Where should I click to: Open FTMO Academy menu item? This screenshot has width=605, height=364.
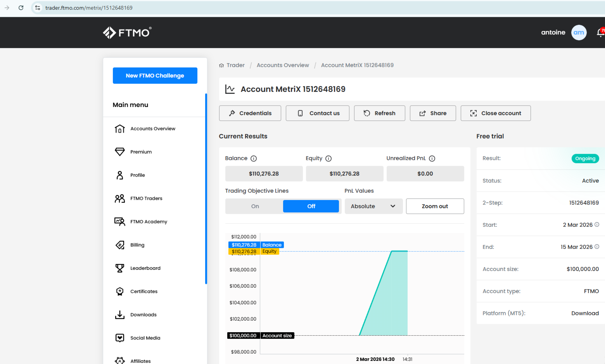tap(149, 222)
